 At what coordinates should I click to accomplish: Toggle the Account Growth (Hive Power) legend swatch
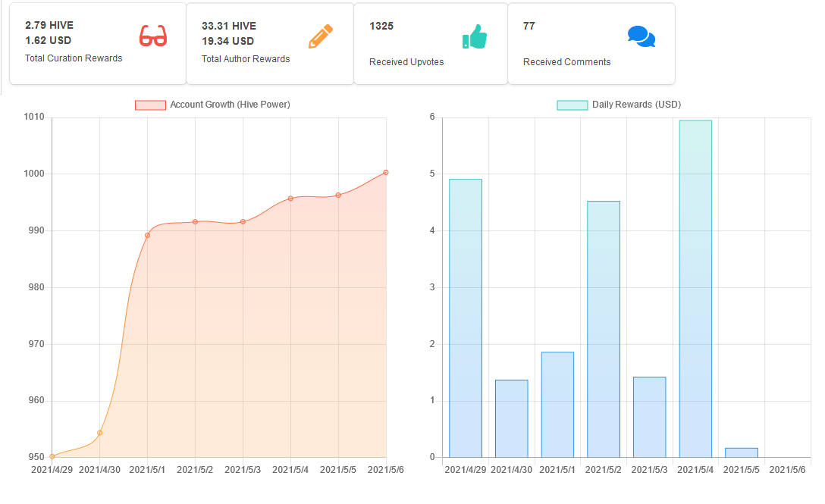click(x=150, y=105)
